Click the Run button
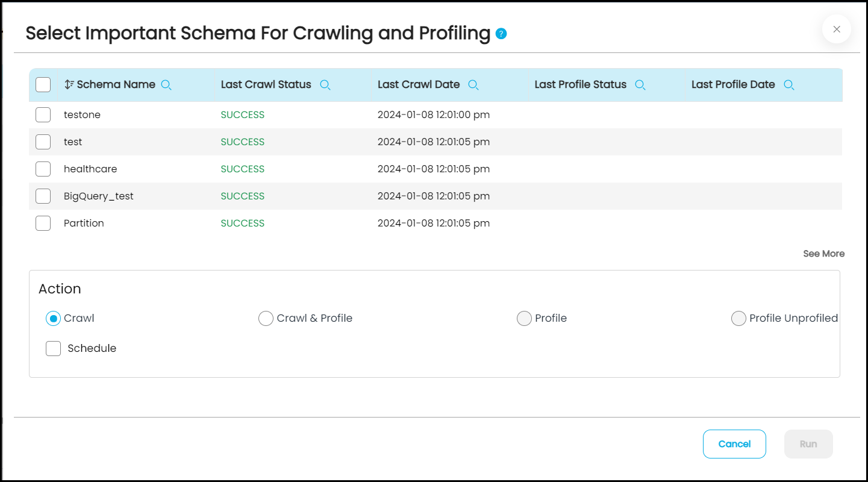 coord(808,444)
